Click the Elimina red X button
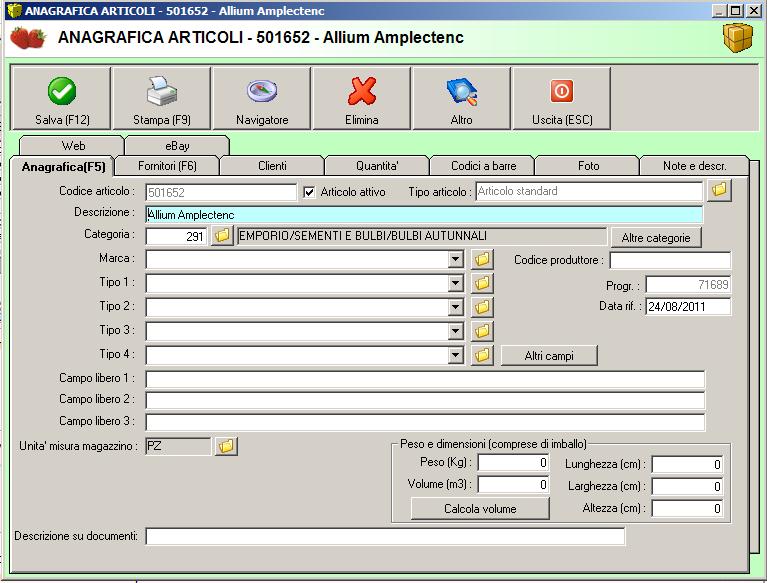This screenshot has height=583, width=767. click(361, 99)
